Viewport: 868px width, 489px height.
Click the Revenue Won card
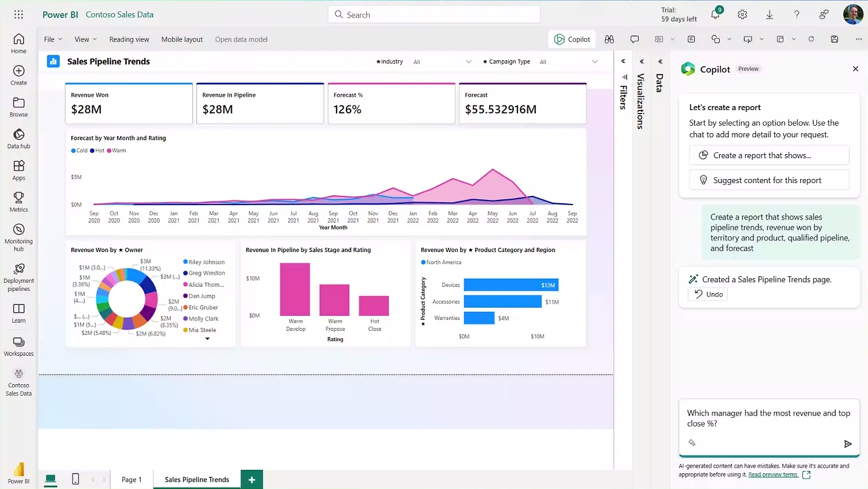(129, 103)
